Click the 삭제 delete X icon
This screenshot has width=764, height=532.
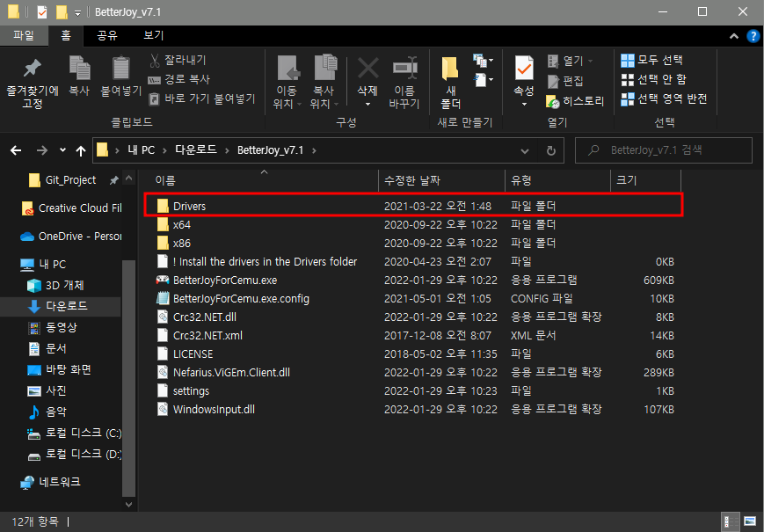point(367,69)
